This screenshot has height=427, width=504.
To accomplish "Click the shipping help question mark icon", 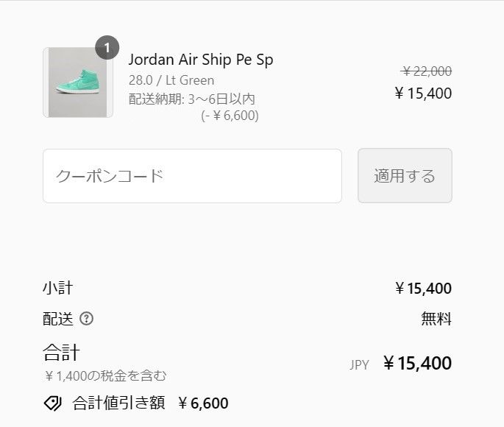I will click(86, 319).
